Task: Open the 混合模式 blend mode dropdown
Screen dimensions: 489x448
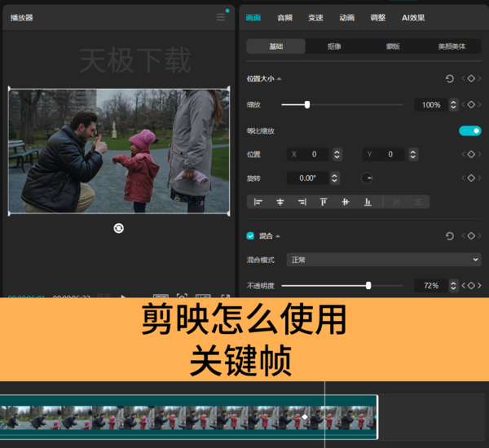Action: point(384,260)
